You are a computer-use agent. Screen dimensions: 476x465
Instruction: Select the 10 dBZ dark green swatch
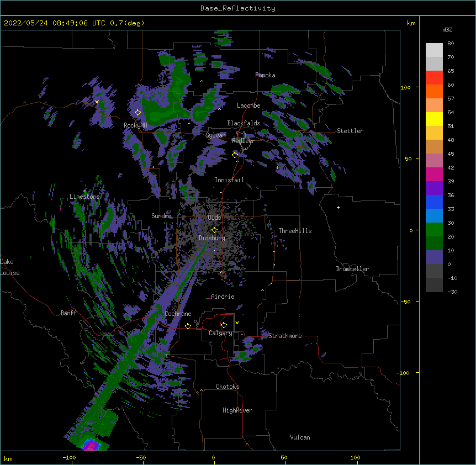click(x=434, y=243)
